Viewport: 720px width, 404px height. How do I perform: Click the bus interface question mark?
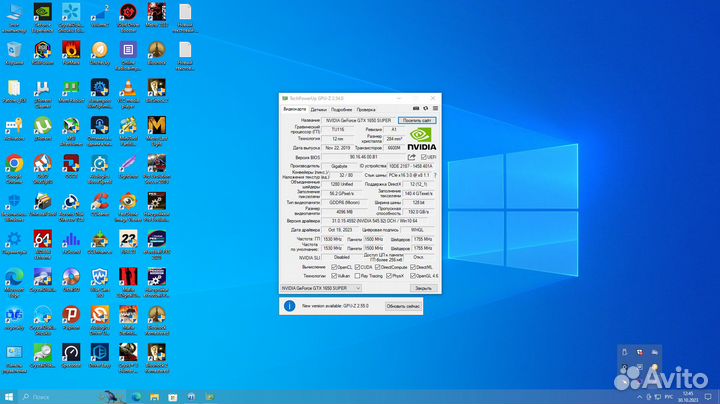tap(435, 175)
